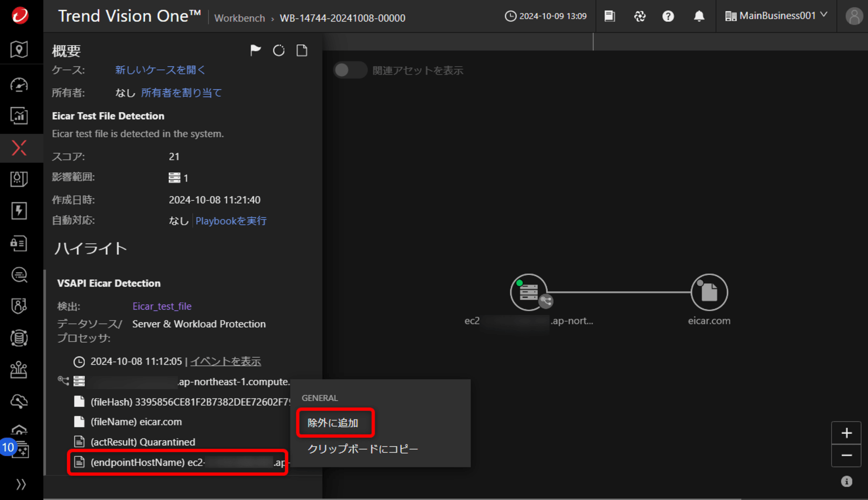Select クリップボードにコピー menu item
This screenshot has width=868, height=500.
pos(362,449)
